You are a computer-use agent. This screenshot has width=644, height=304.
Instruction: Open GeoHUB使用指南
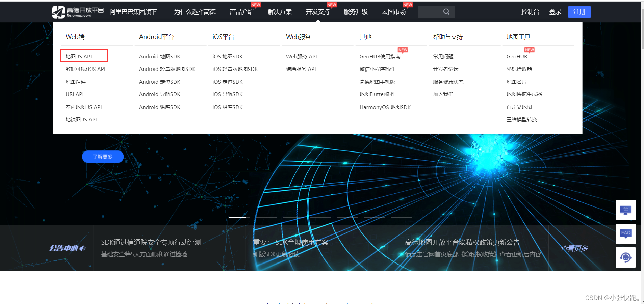pos(380,56)
